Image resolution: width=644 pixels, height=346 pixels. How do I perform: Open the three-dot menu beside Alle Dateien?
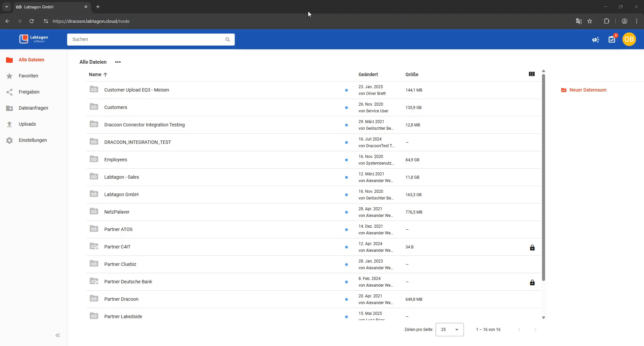coord(118,62)
